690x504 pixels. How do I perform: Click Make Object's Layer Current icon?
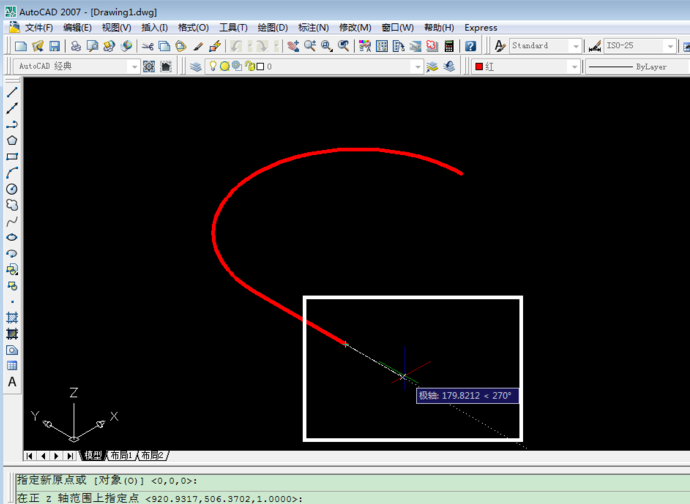[432, 66]
